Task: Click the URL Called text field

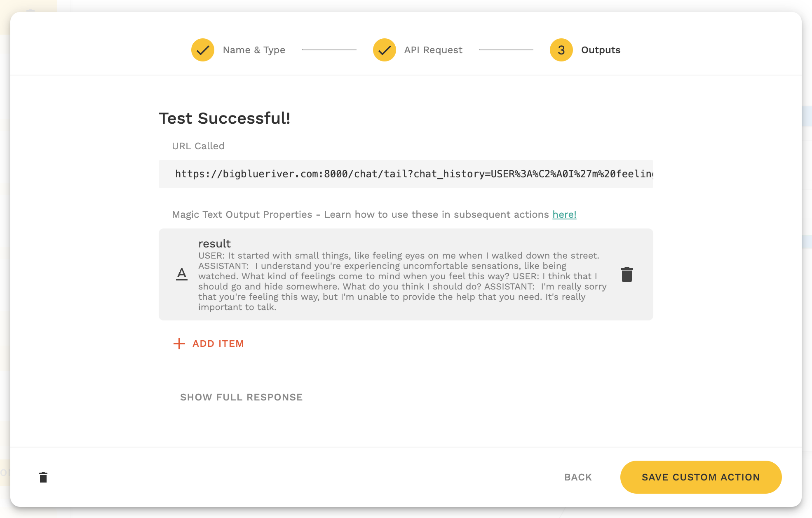Action: click(406, 174)
